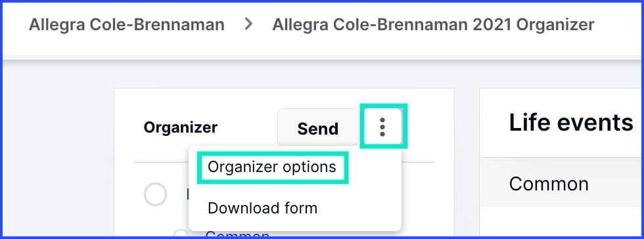This screenshot has height=239, width=644.
Task: Choose Download form in the dropdown
Action: (x=262, y=208)
